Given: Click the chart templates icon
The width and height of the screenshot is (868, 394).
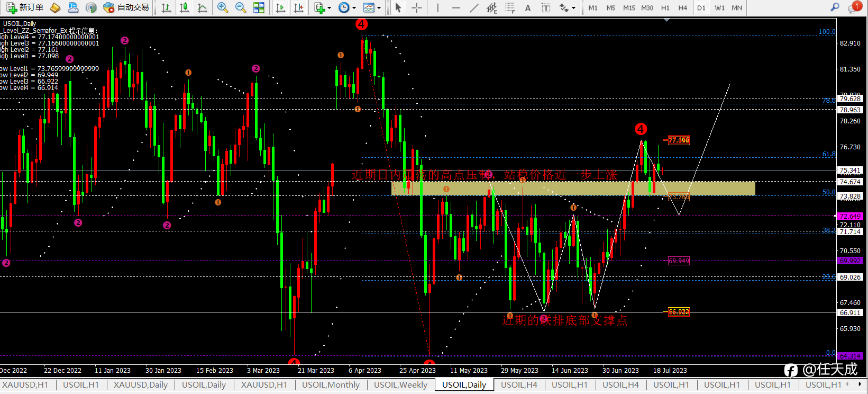Looking at the screenshot, I should pyautogui.click(x=369, y=7).
